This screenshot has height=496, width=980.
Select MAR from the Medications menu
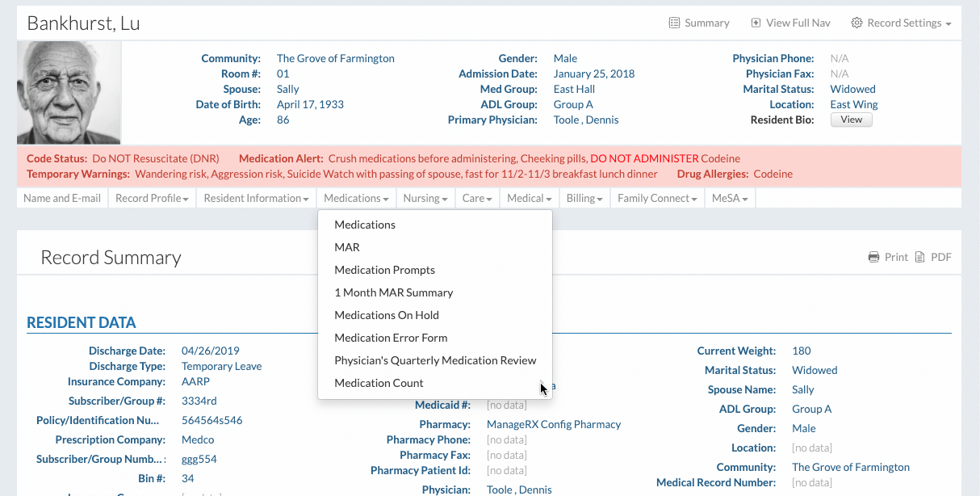coord(347,247)
